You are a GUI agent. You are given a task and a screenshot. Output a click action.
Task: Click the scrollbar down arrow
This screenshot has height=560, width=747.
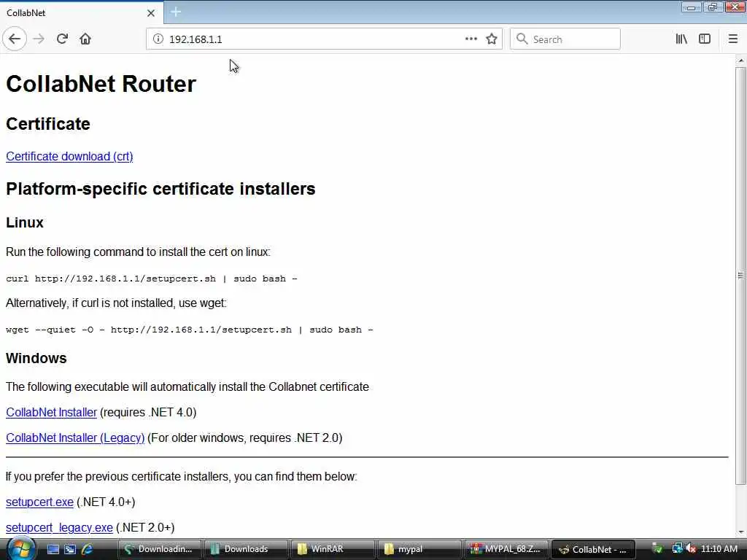740,532
